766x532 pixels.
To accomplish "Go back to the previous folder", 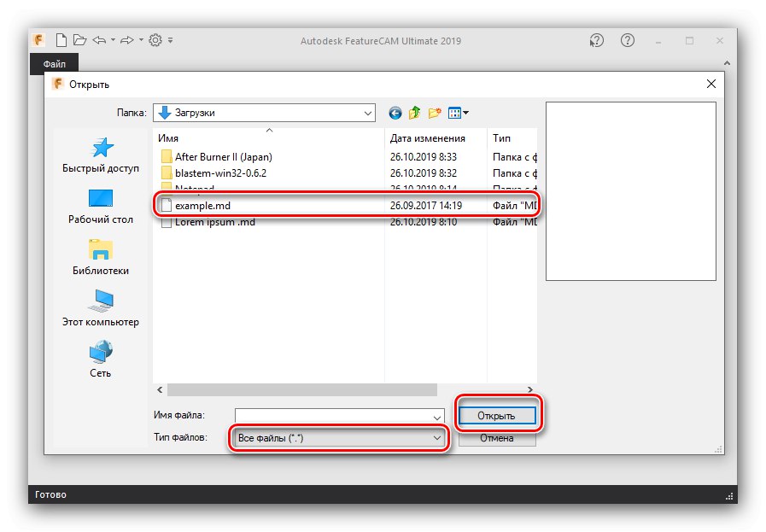I will [395, 114].
